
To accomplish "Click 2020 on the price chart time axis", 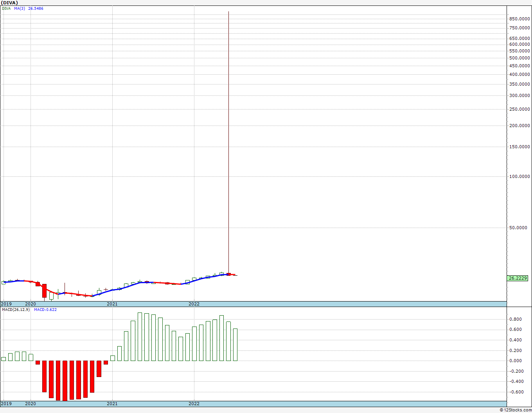I will [x=31, y=304].
